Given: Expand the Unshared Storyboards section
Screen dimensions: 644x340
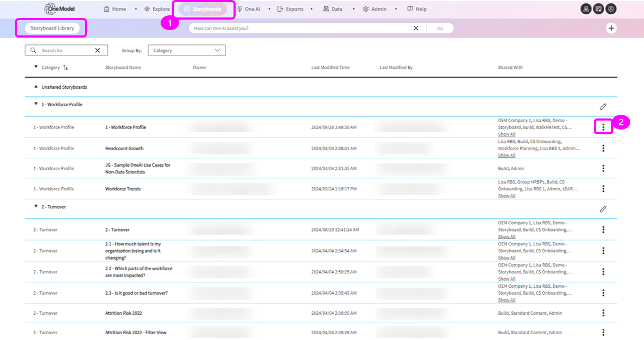Looking at the screenshot, I should pyautogui.click(x=36, y=87).
